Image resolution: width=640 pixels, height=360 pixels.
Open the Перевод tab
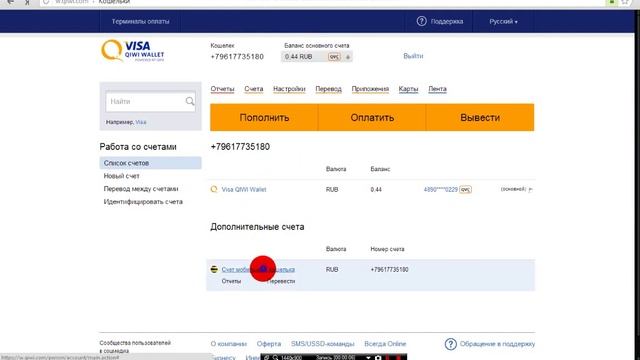point(328,89)
